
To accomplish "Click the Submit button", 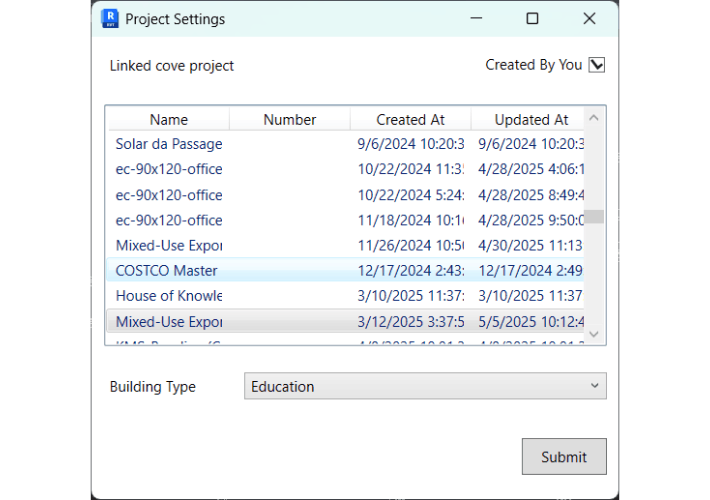I will click(564, 457).
